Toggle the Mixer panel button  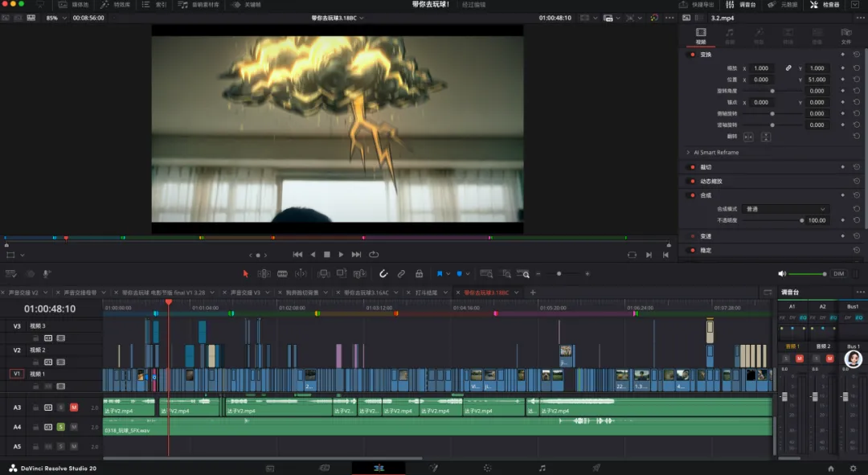741,5
